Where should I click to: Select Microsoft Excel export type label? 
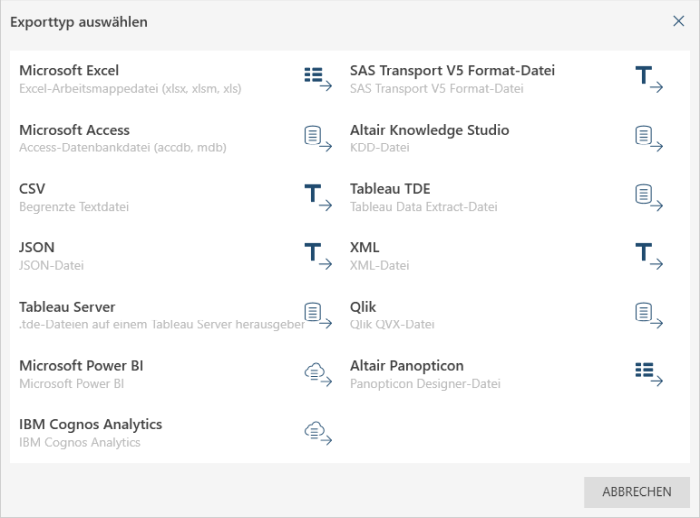pos(69,71)
